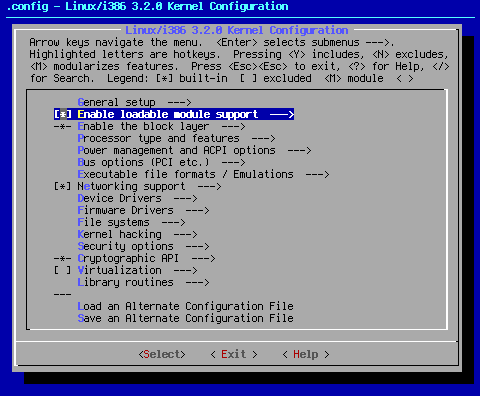Viewport: 480px width, 396px height.
Task: Click the -*- marker beside Cryptographic API
Action: coord(63,258)
